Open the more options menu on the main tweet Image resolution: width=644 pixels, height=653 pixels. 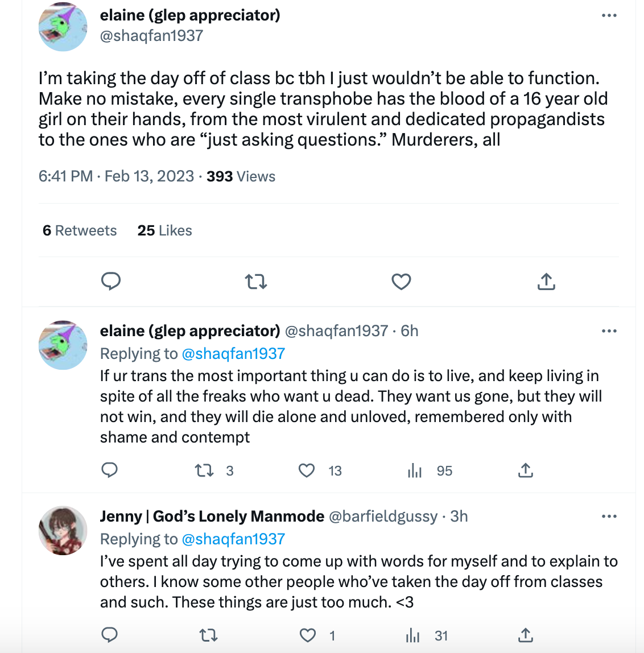tap(609, 15)
